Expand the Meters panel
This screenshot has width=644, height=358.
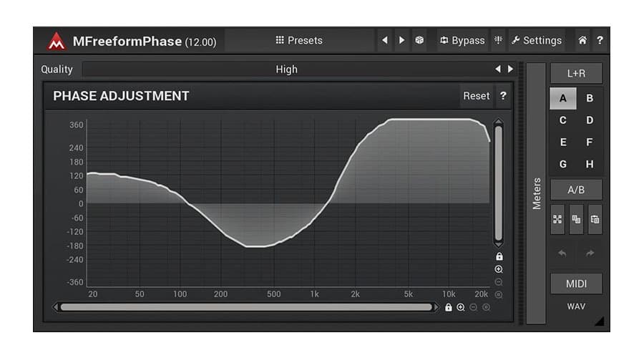[537, 193]
